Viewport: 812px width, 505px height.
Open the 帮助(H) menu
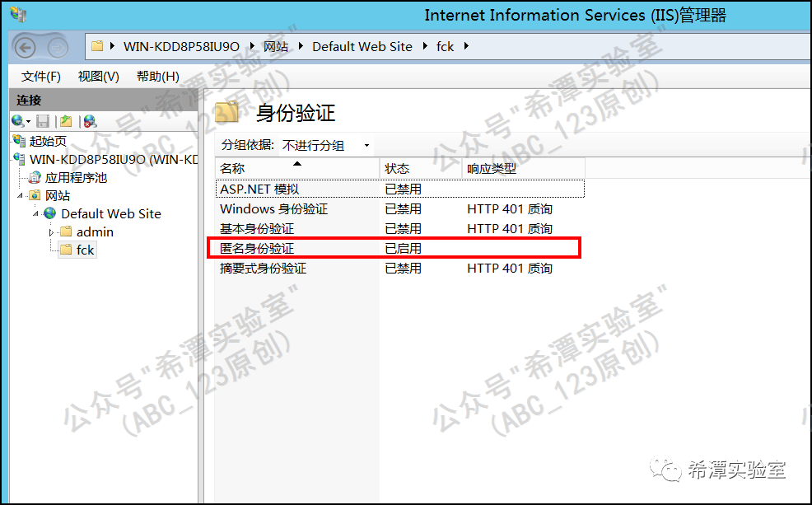[158, 77]
